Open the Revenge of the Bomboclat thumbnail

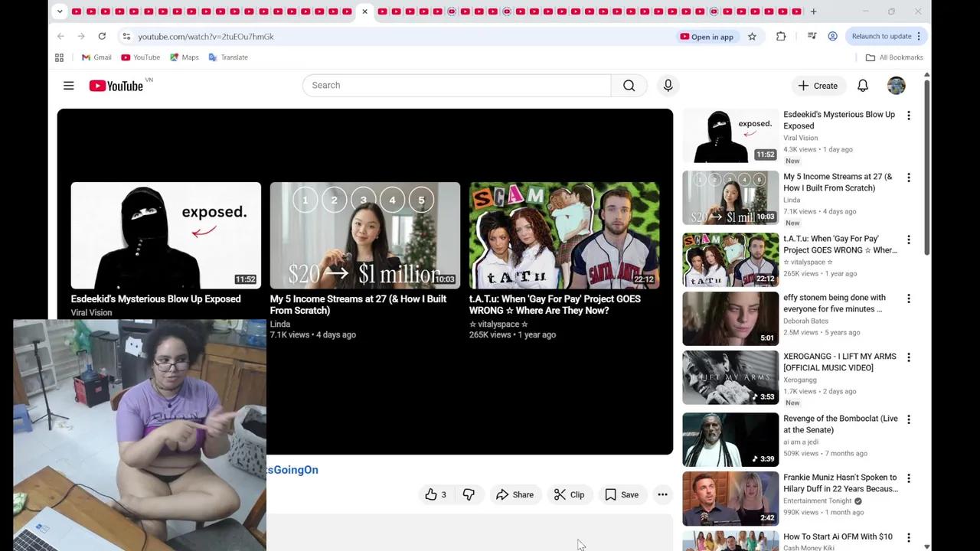pos(730,439)
